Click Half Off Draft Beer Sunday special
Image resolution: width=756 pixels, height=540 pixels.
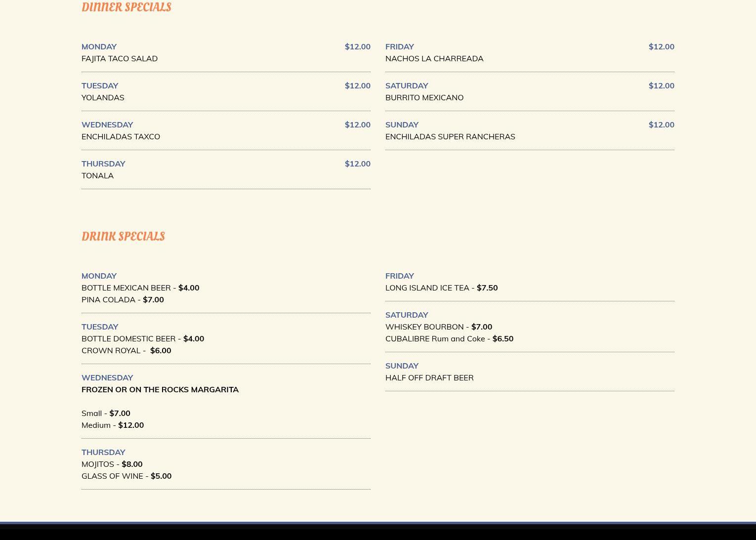pyautogui.click(x=429, y=377)
